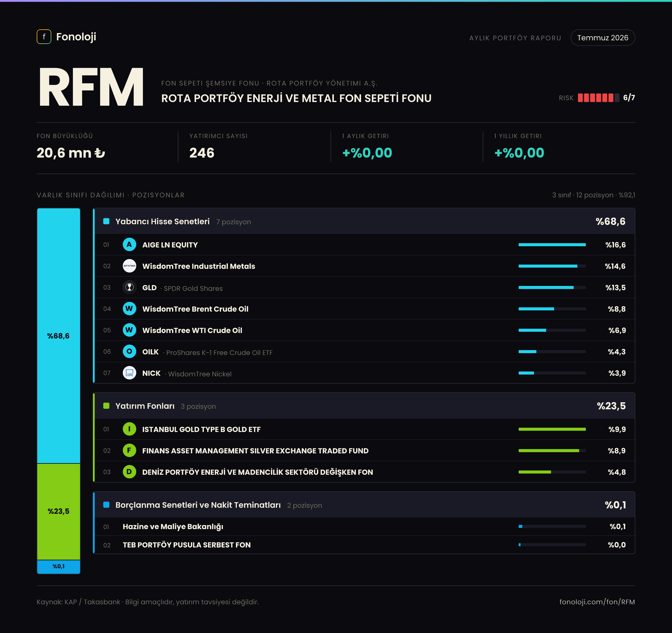Click the AIGE LN EQUITY weight bar
672x633 pixels.
coord(552,244)
